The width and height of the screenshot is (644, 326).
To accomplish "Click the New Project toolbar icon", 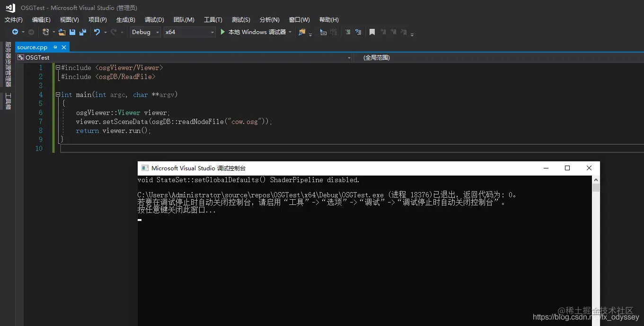I will pyautogui.click(x=46, y=32).
